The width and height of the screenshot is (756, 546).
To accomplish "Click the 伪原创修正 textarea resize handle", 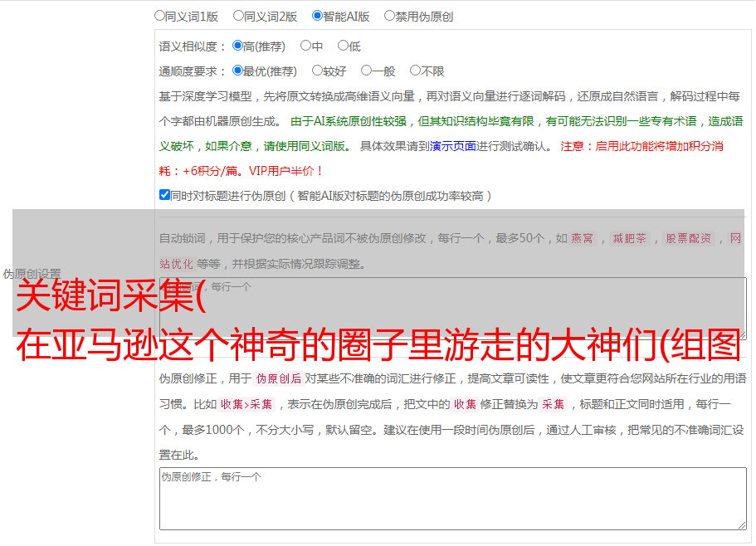I will coord(742,525).
